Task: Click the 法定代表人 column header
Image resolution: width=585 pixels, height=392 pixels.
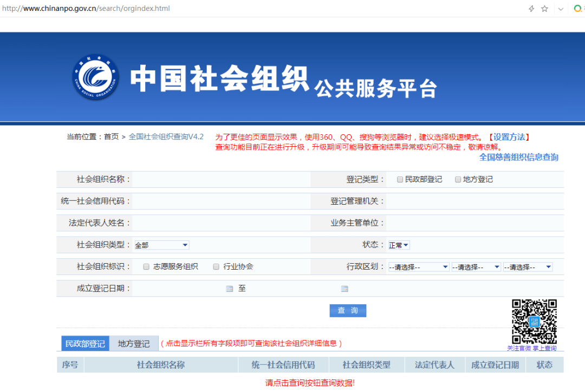Action: [x=434, y=365]
